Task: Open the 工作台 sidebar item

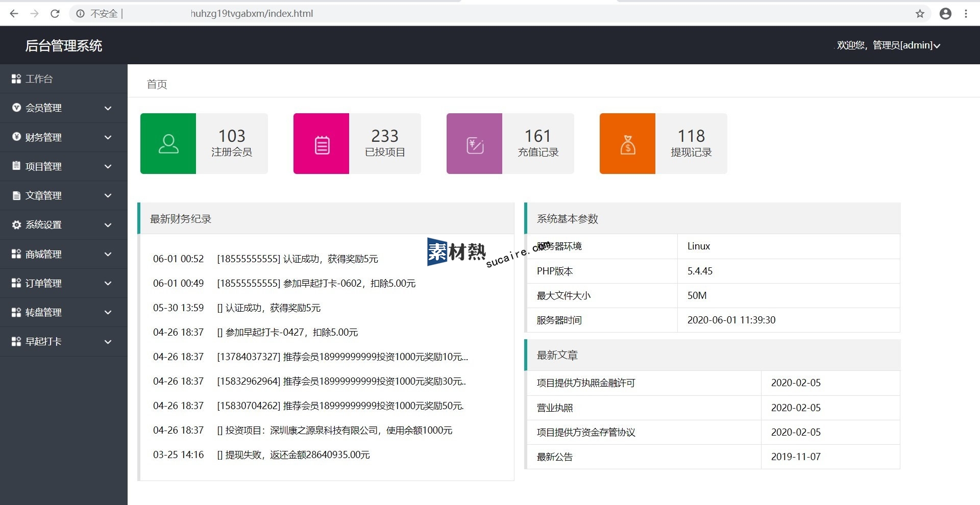Action: click(39, 79)
